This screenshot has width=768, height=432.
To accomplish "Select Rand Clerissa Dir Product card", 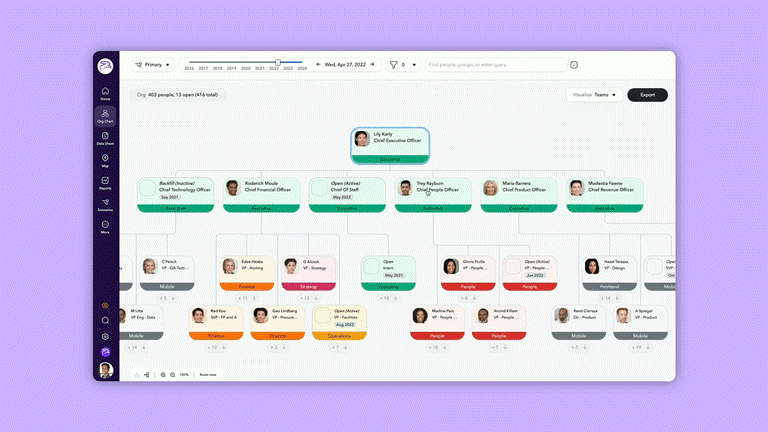I will [578, 322].
